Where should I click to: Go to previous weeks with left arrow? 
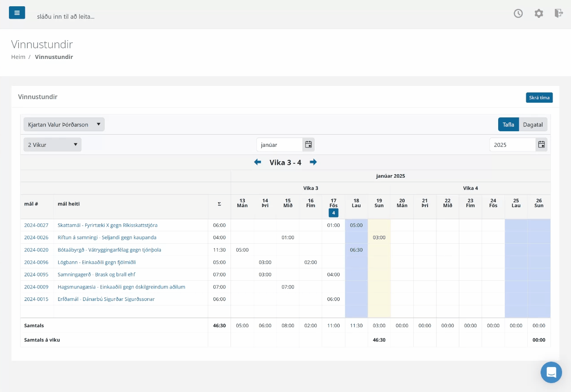click(x=257, y=162)
